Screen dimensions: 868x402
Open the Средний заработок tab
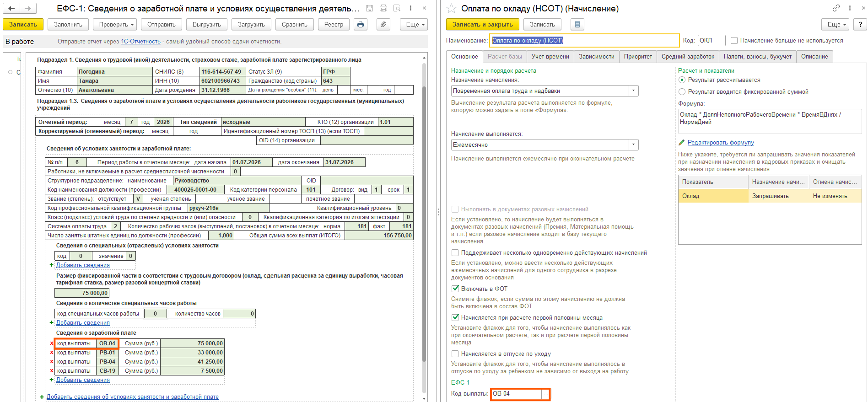(x=688, y=57)
